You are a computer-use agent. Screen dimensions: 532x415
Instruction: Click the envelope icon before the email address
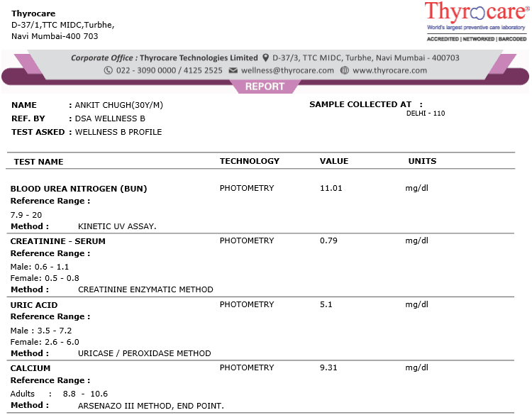[x=233, y=70]
